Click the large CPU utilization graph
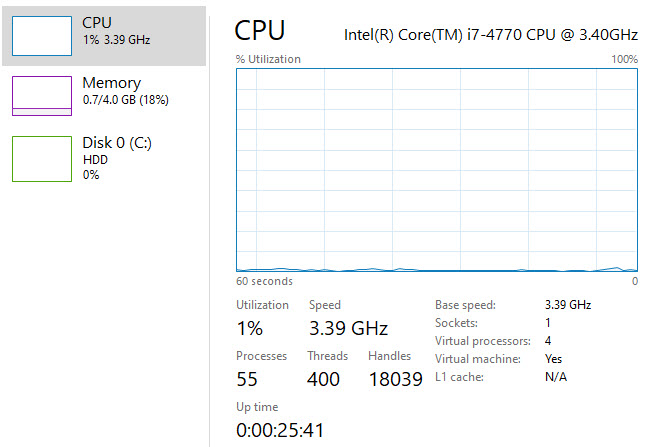 pyautogui.click(x=436, y=170)
